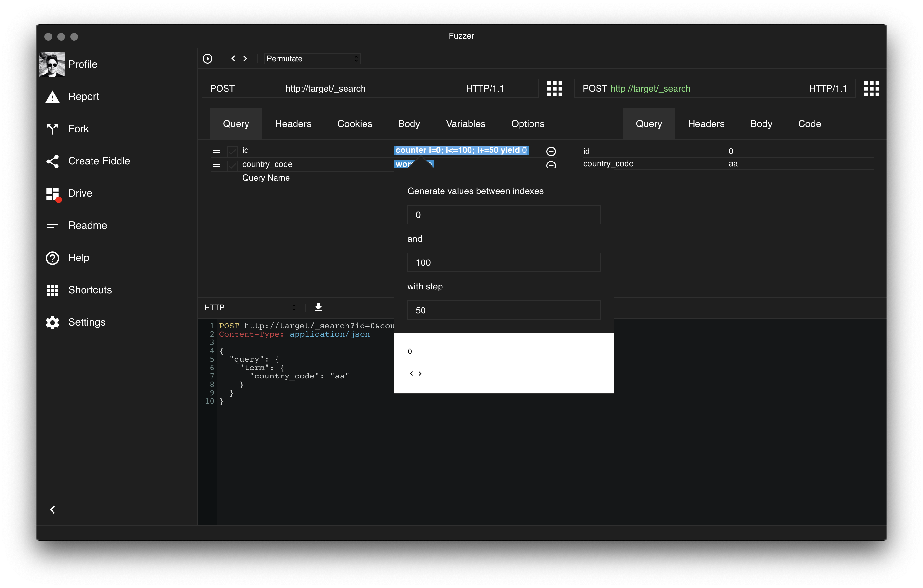Open the response Code tab
The image size is (923, 588).
(x=809, y=124)
